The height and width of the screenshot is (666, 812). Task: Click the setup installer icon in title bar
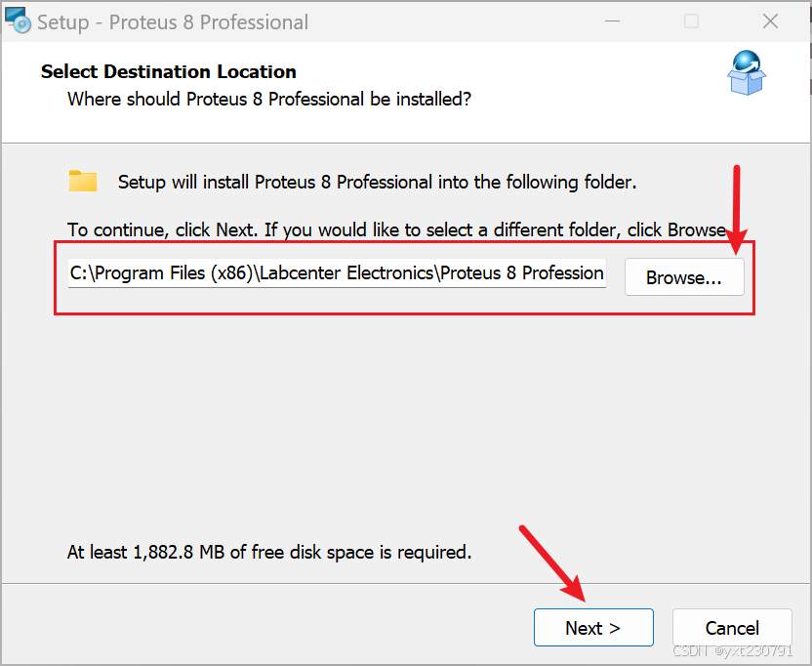point(19,21)
